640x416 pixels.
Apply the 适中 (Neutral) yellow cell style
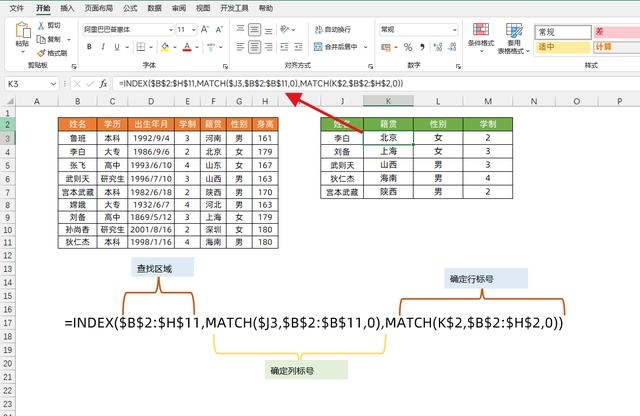pos(563,47)
